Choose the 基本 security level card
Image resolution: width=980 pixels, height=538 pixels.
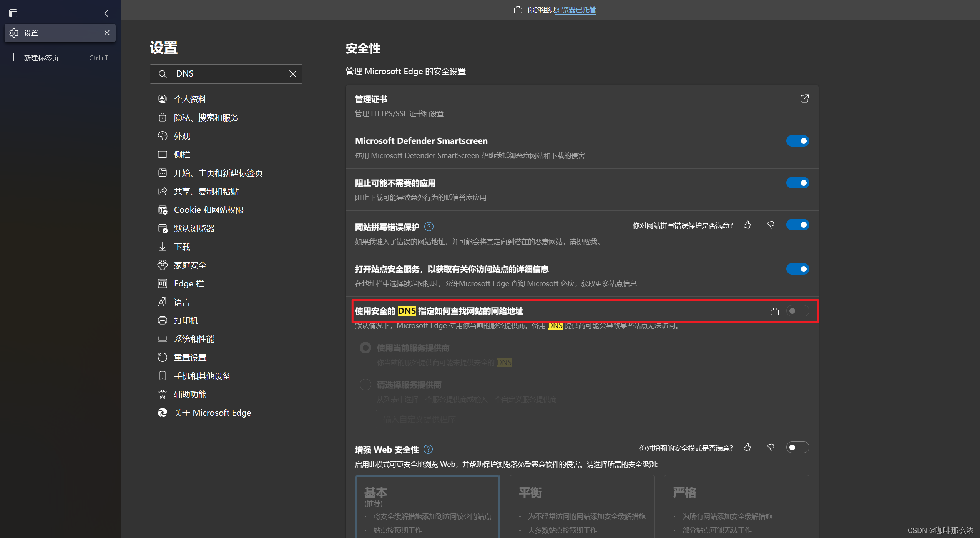pyautogui.click(x=427, y=506)
